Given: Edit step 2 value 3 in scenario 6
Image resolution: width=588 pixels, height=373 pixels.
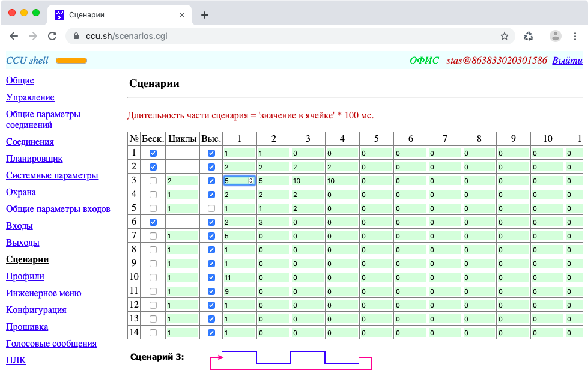Looking at the screenshot, I should 274,222.
